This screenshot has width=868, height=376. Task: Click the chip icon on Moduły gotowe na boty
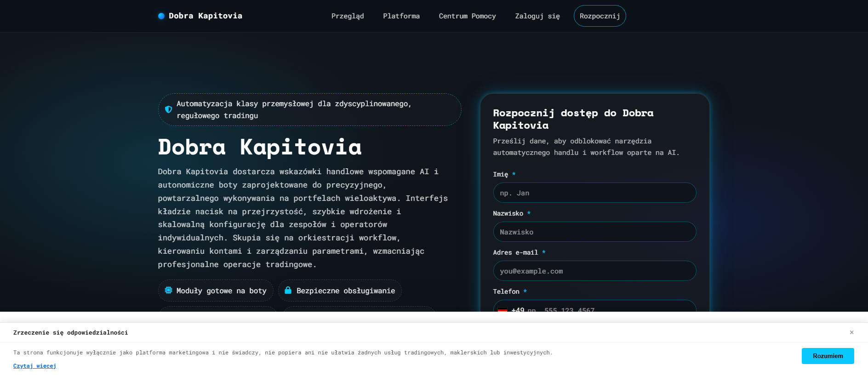pos(169,291)
